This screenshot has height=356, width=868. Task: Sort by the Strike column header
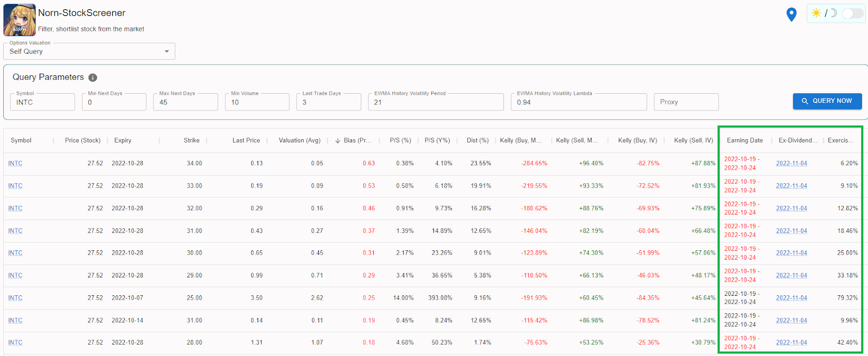[x=192, y=140]
